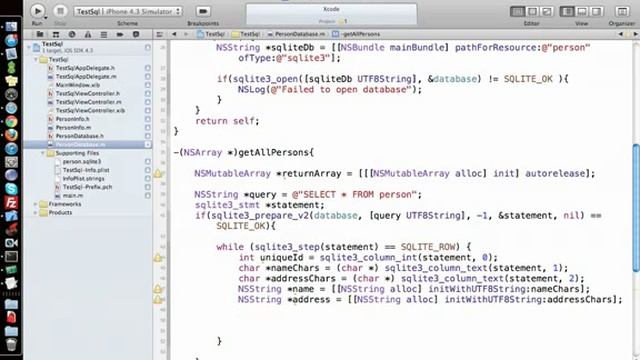Open the Trash in the Dock
The width and height of the screenshot is (640, 360).
point(11,345)
